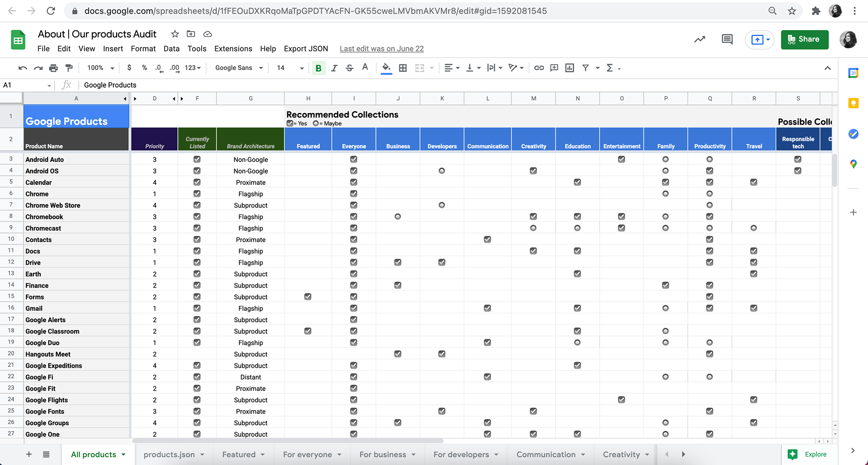Open Last edit was on June 22 history
The width and height of the screenshot is (868, 465).
click(381, 48)
